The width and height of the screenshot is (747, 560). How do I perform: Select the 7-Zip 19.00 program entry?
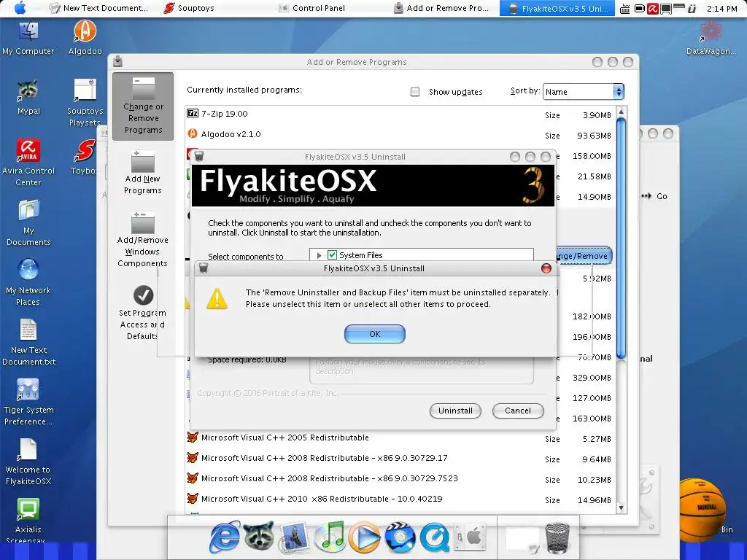pyautogui.click(x=400, y=114)
